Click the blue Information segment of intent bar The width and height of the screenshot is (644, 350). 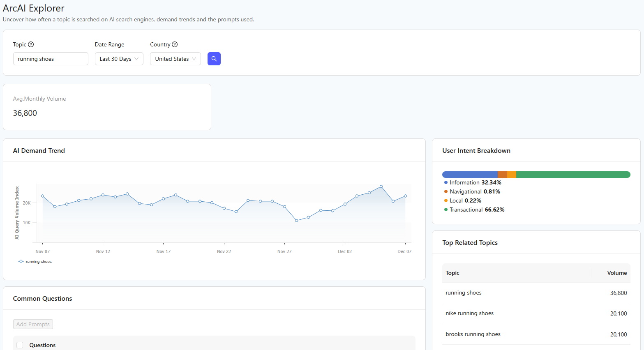tap(470, 175)
